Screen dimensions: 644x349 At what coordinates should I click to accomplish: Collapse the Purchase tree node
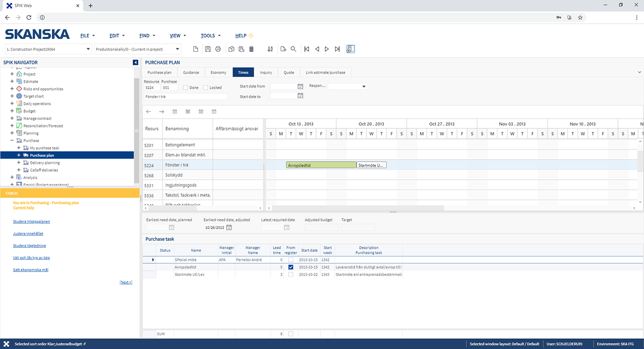click(x=12, y=141)
